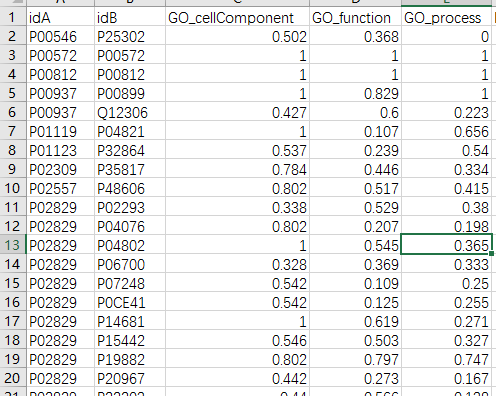Select cell containing P02309

[61, 169]
